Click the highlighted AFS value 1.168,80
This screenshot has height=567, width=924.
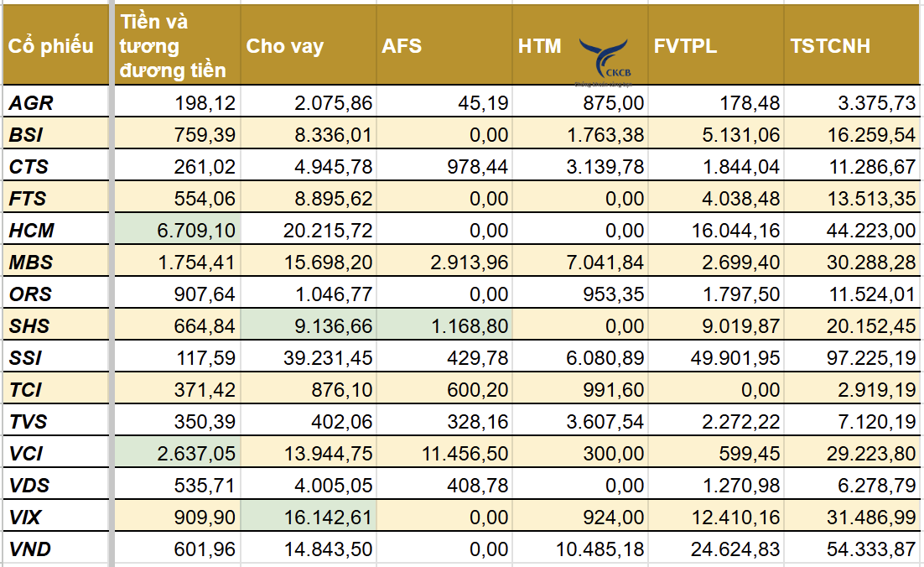[x=444, y=326]
